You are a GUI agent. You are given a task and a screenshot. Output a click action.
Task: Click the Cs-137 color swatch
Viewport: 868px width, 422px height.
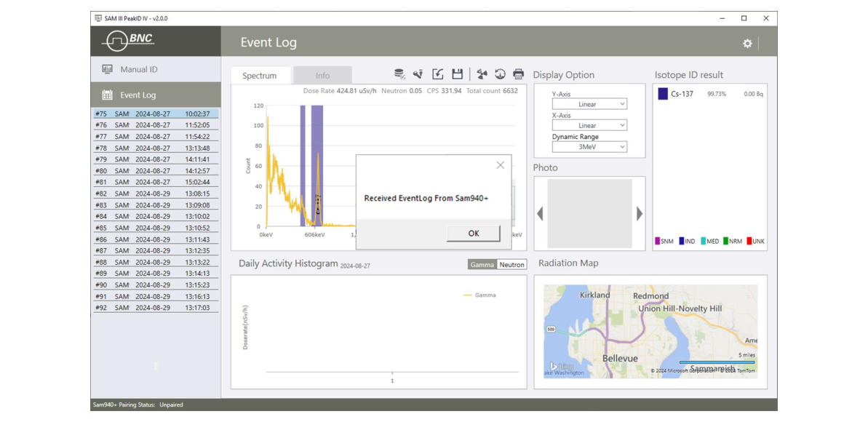663,94
